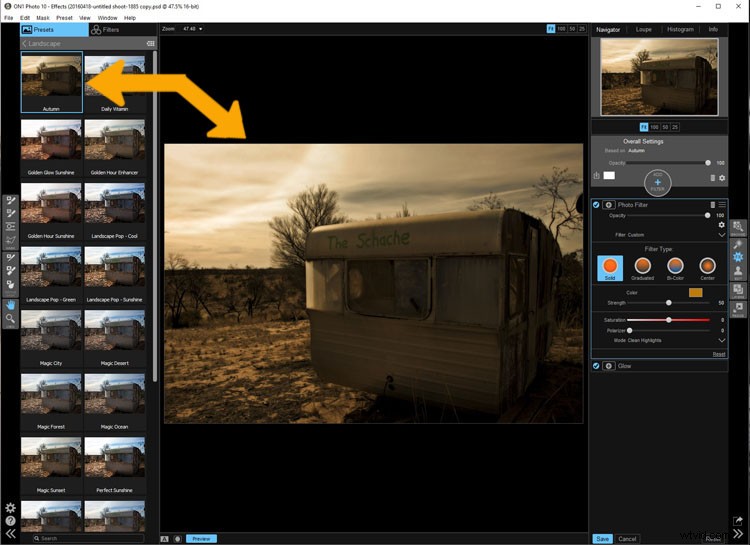Expand the Mode Clean Highlights dropdown
This screenshot has width=750, height=545.
pyautogui.click(x=721, y=340)
